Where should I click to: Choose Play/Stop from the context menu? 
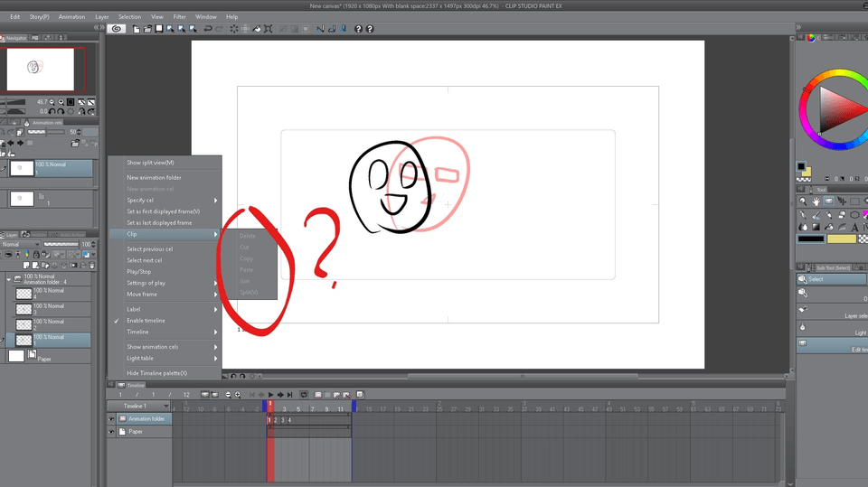[139, 271]
